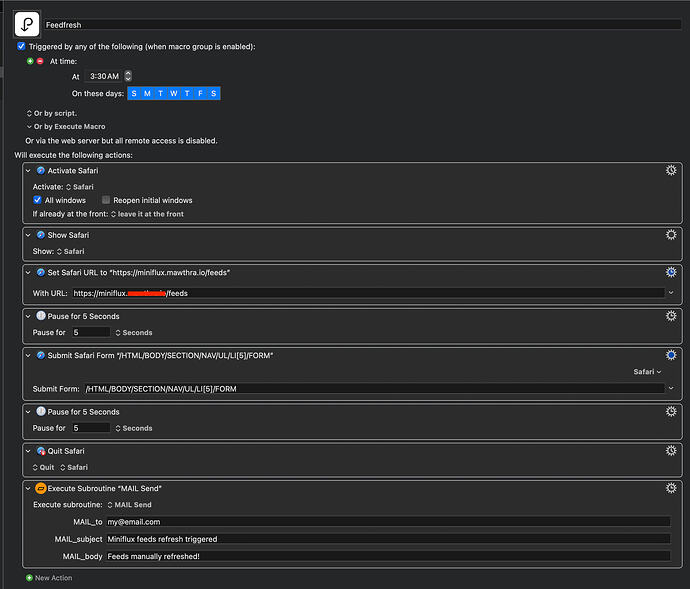The image size is (690, 589).
Task: Collapse the Execute Subroutine MAIL Send action
Action: click(x=28, y=488)
